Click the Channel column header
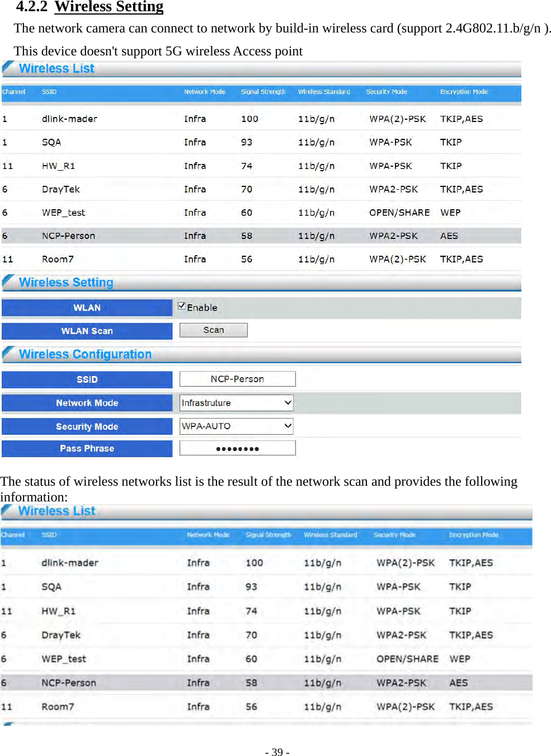This screenshot has width=551, height=756. click(x=13, y=92)
